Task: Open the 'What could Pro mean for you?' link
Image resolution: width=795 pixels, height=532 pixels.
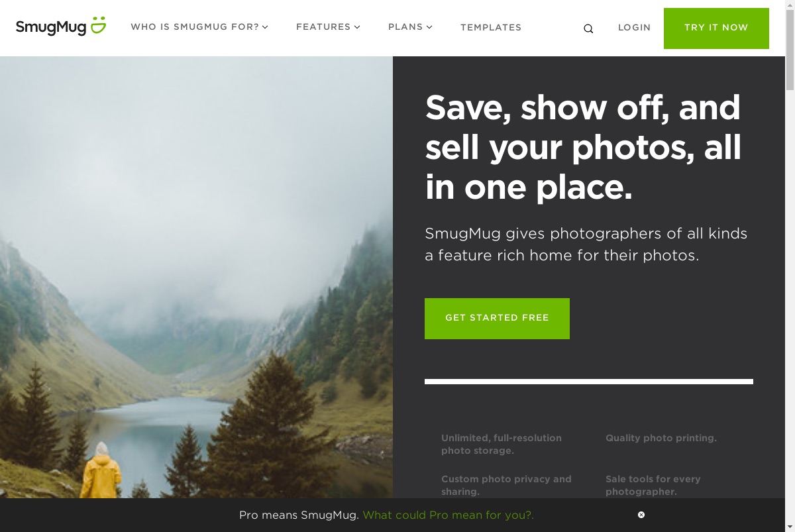Action: [x=449, y=515]
